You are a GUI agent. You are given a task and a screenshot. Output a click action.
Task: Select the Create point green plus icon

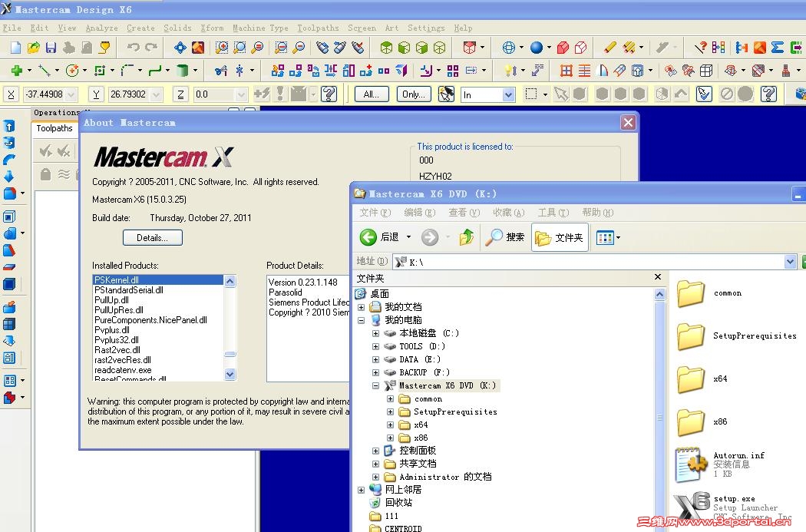[16, 71]
